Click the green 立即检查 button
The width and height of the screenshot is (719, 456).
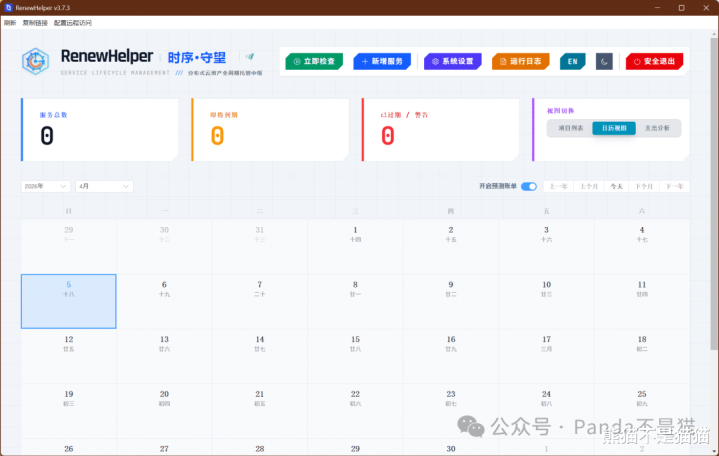pyautogui.click(x=313, y=61)
